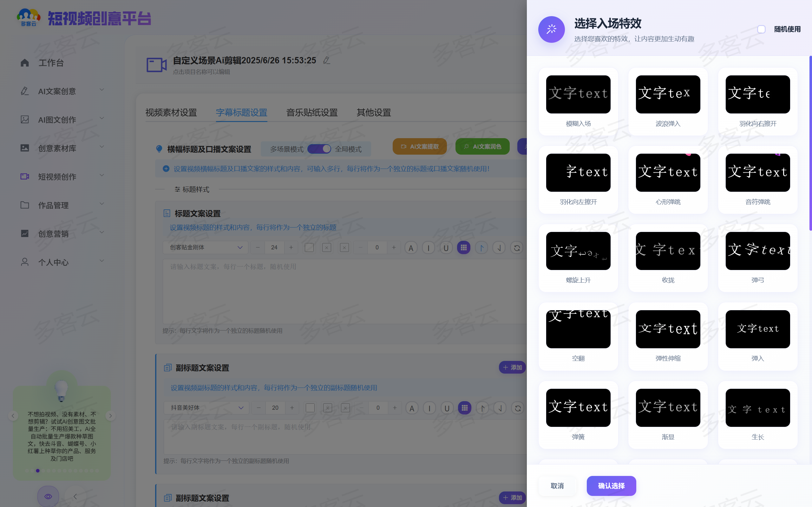Click the pencil icon beside project name
Image resolution: width=812 pixels, height=507 pixels.
click(x=326, y=60)
